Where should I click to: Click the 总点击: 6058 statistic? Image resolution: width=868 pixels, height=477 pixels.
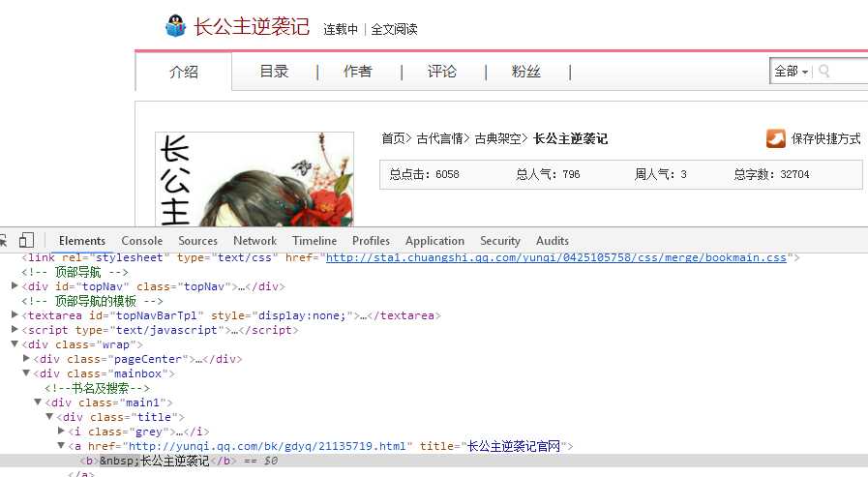(x=424, y=174)
